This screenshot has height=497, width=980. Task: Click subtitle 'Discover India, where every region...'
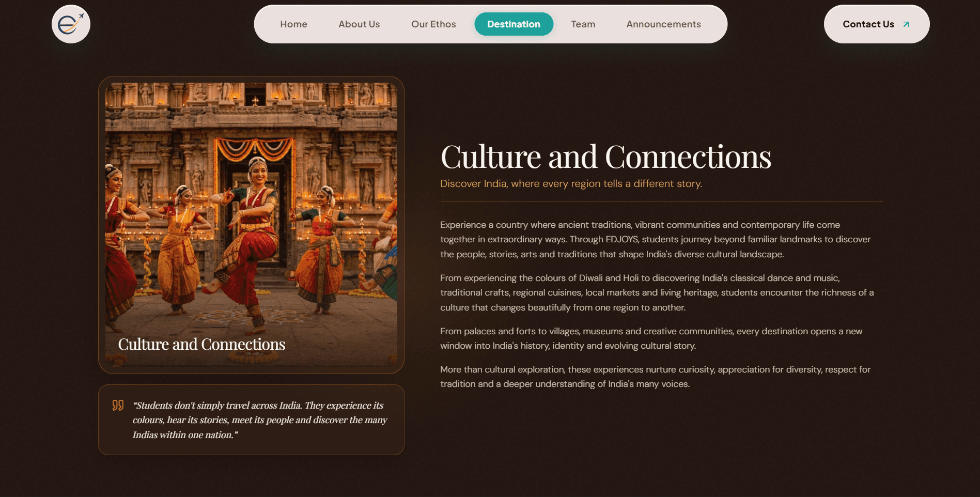(x=571, y=183)
